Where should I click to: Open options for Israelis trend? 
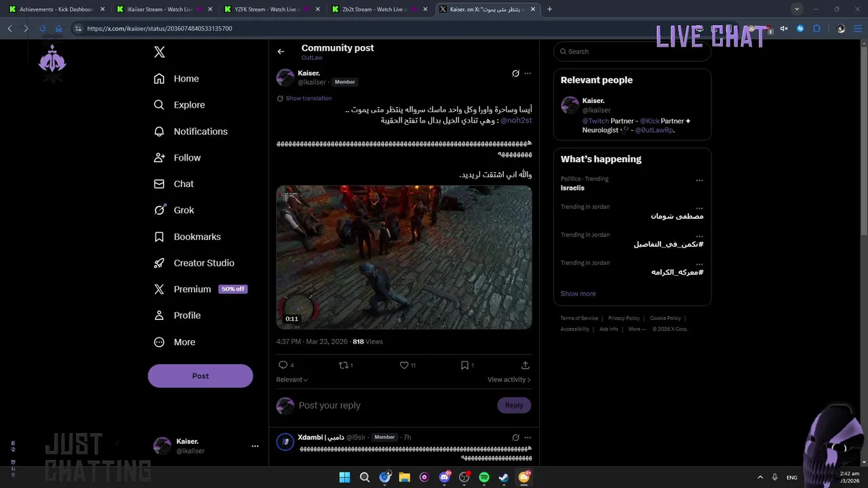tap(699, 180)
